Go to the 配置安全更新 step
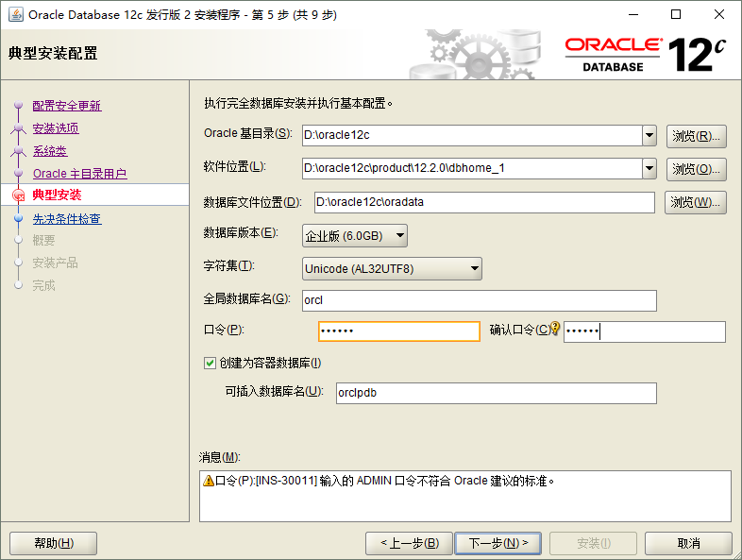The width and height of the screenshot is (742, 560). (67, 105)
